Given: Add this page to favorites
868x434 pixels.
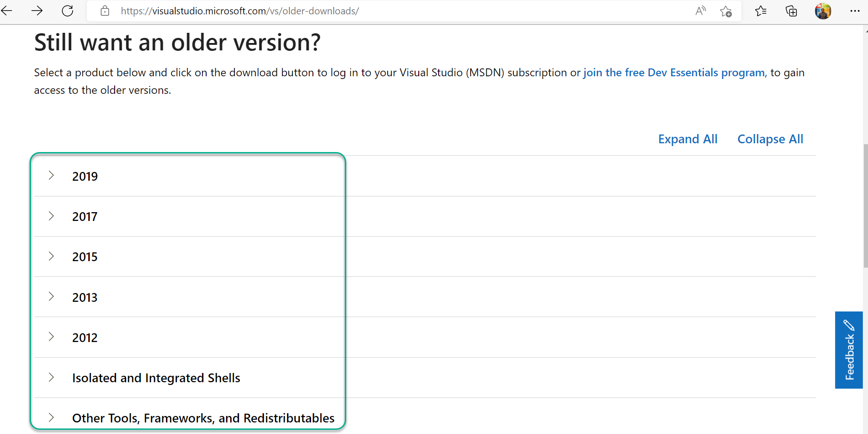Looking at the screenshot, I should tap(726, 11).
